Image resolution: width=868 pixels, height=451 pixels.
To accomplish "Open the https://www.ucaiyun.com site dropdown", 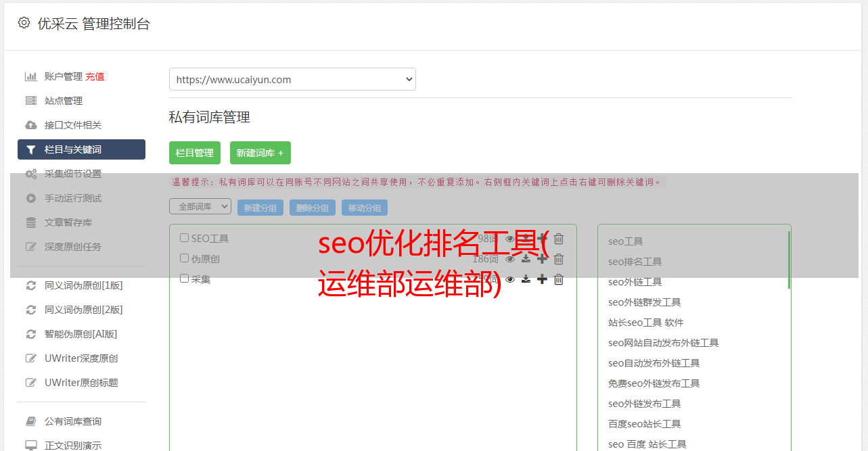I will click(292, 79).
